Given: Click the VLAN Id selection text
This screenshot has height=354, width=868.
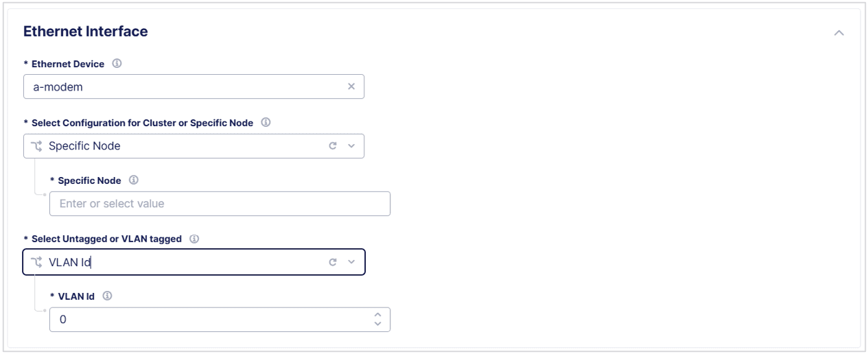Looking at the screenshot, I should (x=70, y=262).
